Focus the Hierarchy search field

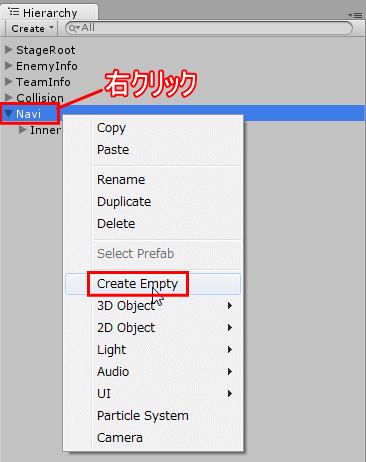tap(209, 28)
